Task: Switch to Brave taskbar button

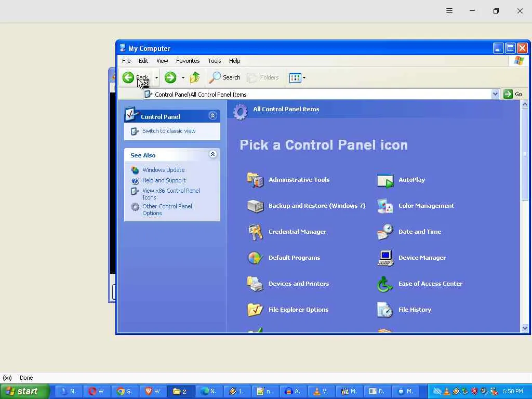Action: (x=152, y=391)
